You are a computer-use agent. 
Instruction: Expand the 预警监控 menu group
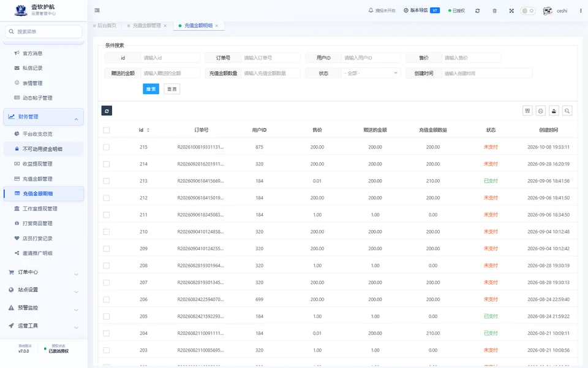pos(43,308)
